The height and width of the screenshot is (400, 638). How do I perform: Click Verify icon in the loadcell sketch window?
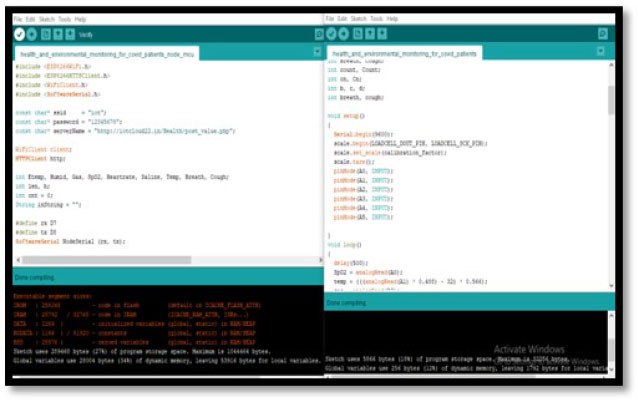(332, 33)
